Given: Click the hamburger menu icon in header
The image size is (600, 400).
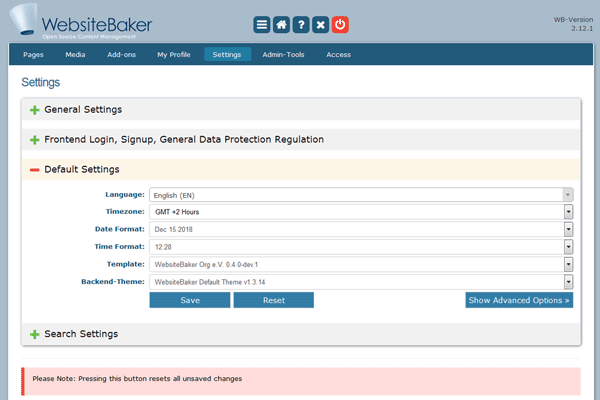Looking at the screenshot, I should coord(262,25).
